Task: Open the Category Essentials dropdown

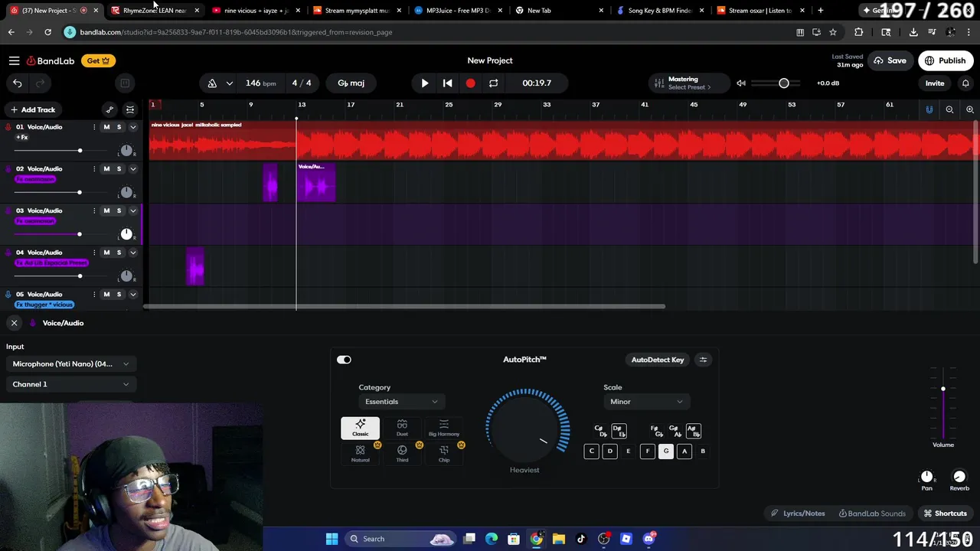Action: pyautogui.click(x=402, y=402)
